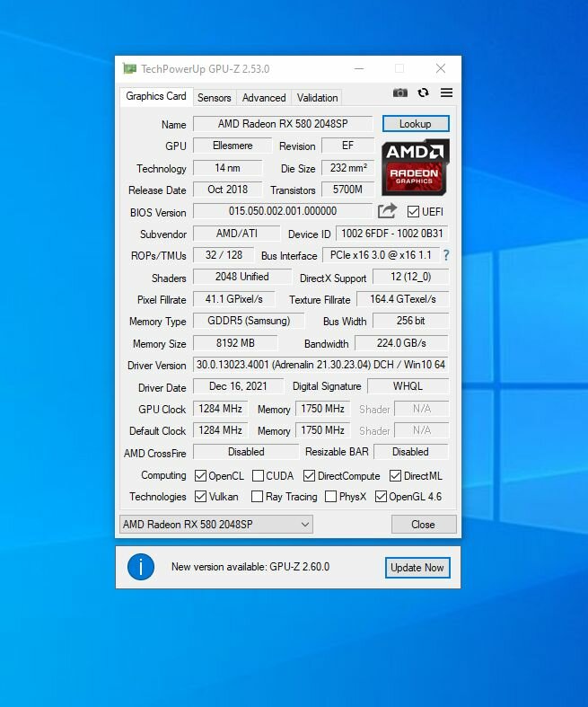Click the blue info icon in update banner
588x707 pixels.
click(141, 567)
